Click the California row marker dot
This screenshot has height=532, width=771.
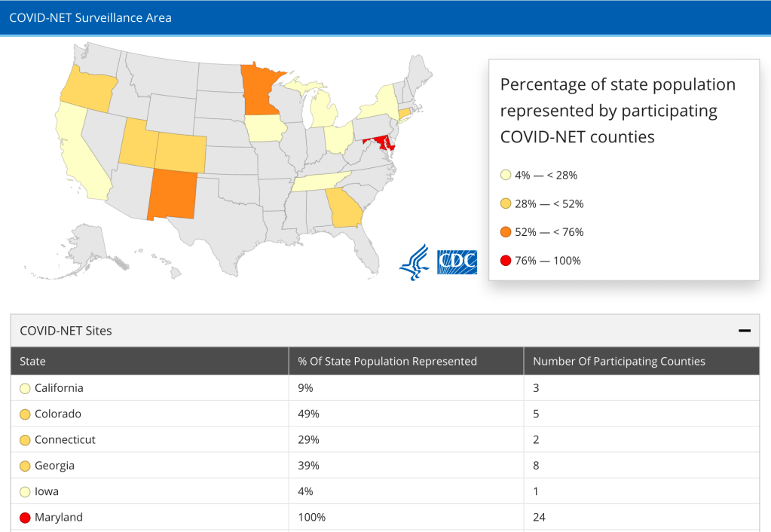(x=25, y=389)
